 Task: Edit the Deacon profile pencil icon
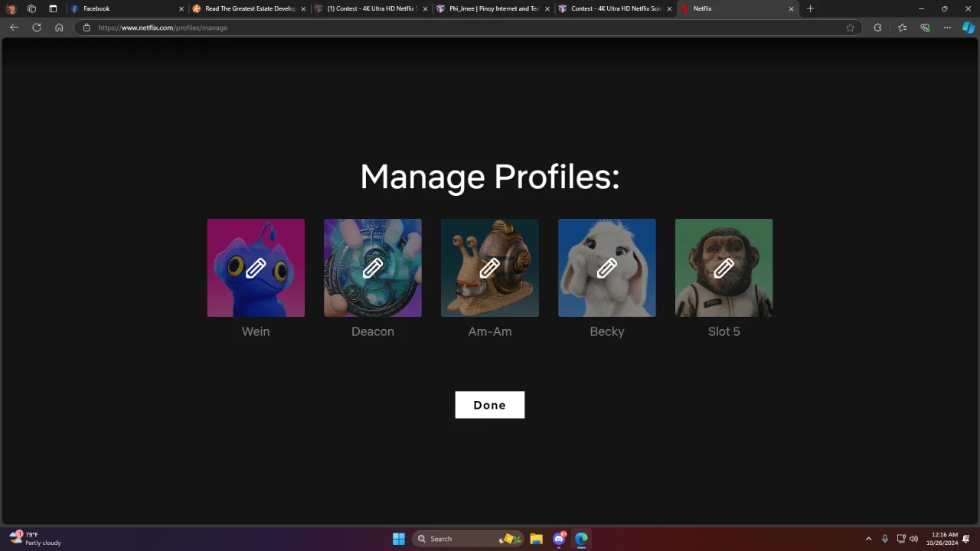tap(373, 268)
